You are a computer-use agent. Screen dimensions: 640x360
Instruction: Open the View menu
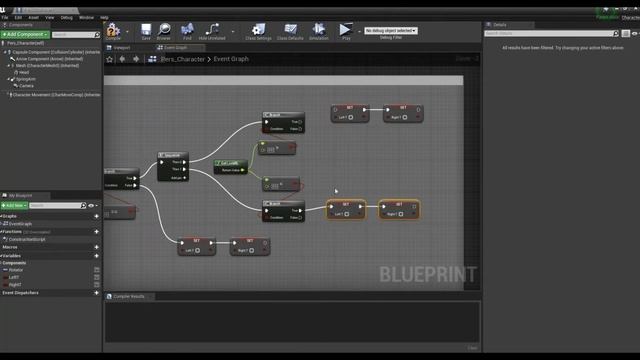pyautogui.click(x=50, y=18)
